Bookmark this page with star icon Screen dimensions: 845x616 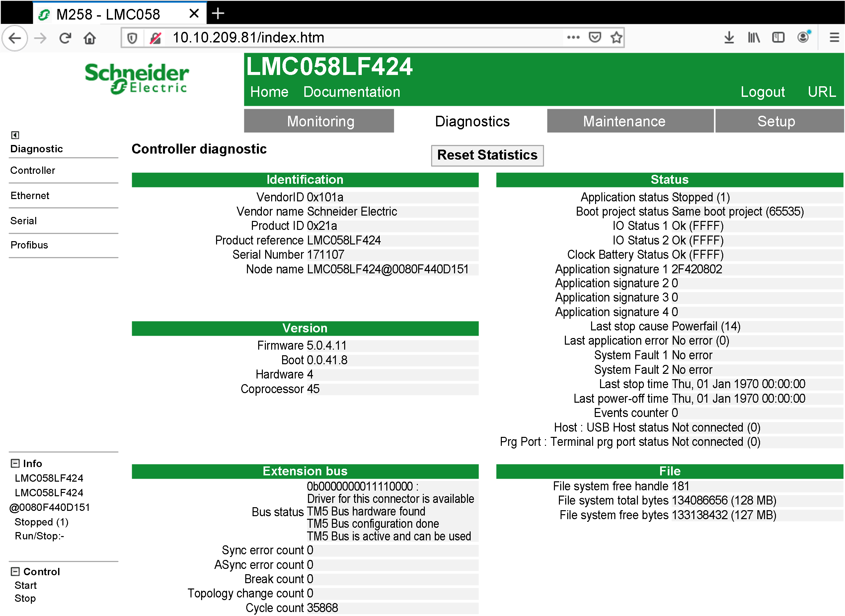point(616,37)
